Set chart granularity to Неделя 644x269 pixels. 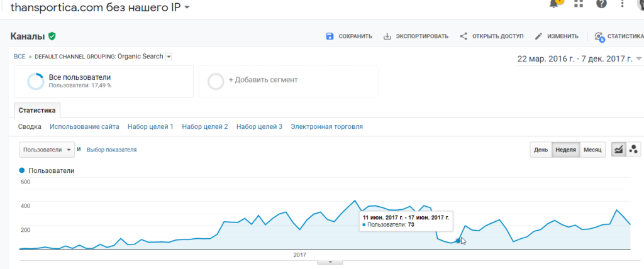[x=565, y=150]
